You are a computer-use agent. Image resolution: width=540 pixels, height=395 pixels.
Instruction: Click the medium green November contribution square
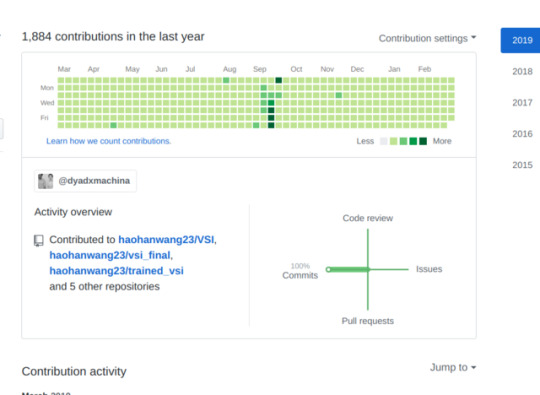[339, 95]
